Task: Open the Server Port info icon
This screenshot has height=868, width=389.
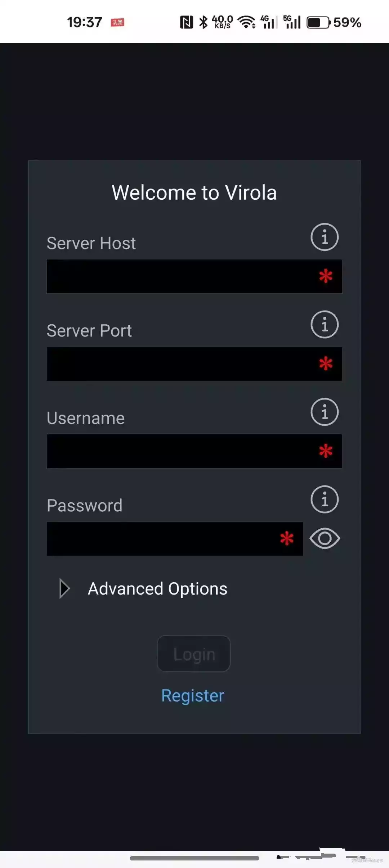Action: [x=325, y=325]
